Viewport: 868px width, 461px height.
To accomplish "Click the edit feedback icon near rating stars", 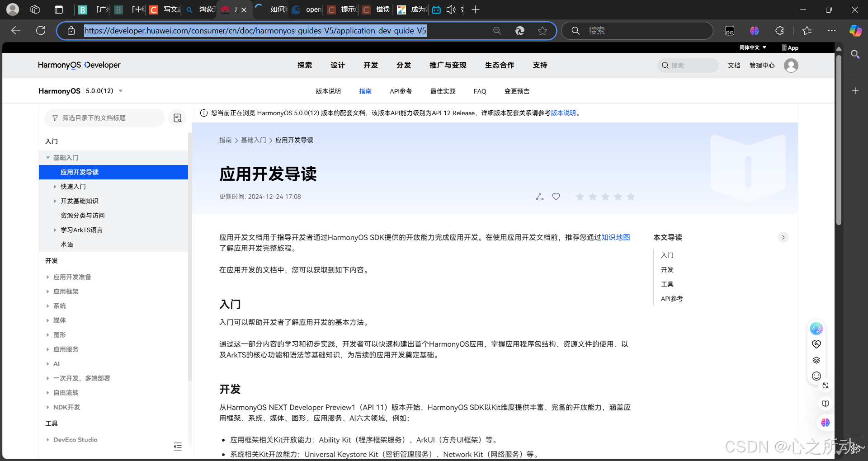I will [540, 197].
